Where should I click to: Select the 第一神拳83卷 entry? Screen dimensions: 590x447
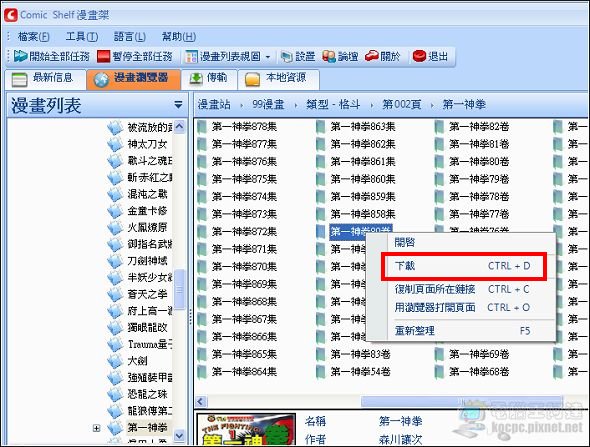[x=360, y=354]
